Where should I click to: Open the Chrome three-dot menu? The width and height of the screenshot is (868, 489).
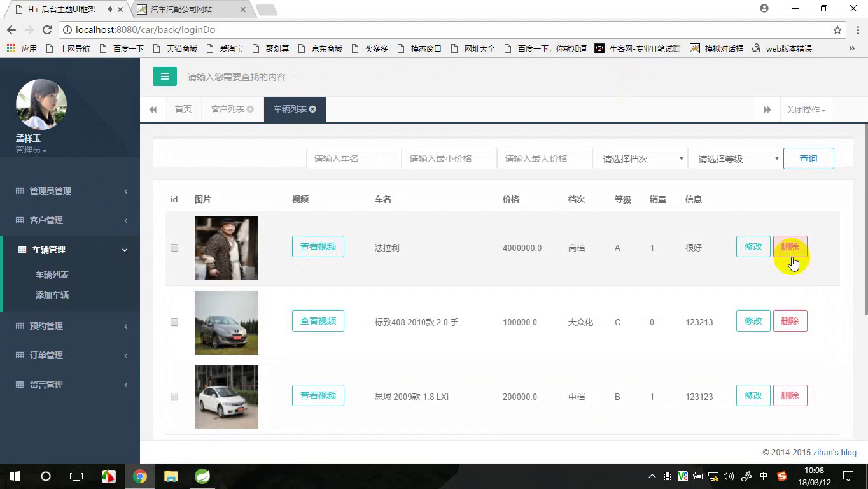(857, 30)
